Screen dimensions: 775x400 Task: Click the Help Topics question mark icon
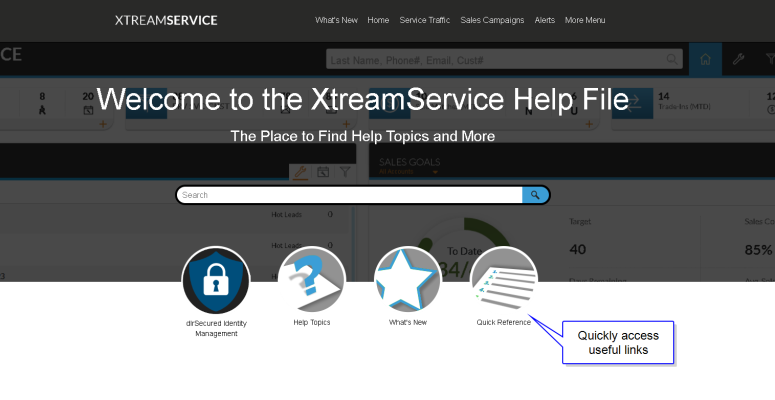click(312, 280)
